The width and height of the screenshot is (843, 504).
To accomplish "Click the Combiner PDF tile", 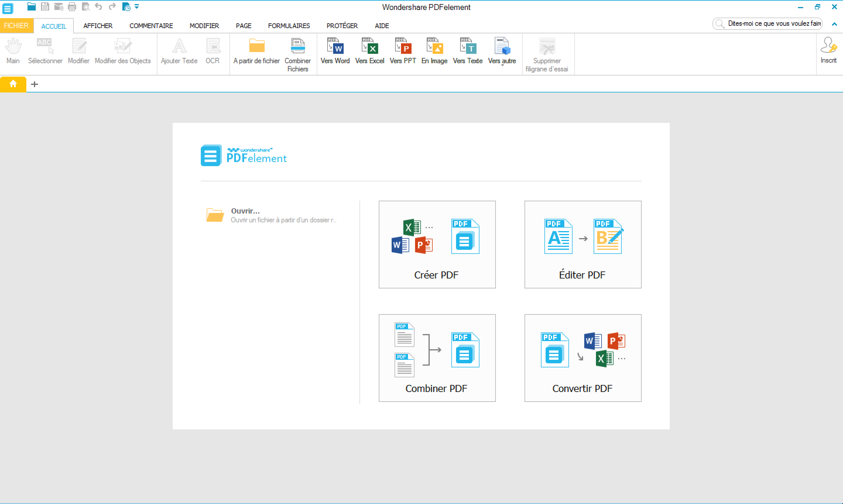I will pyautogui.click(x=437, y=358).
